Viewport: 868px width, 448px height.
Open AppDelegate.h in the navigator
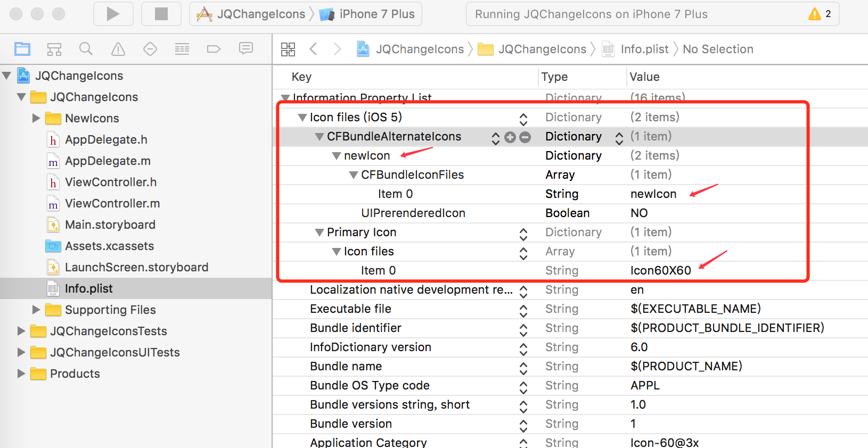pos(106,139)
